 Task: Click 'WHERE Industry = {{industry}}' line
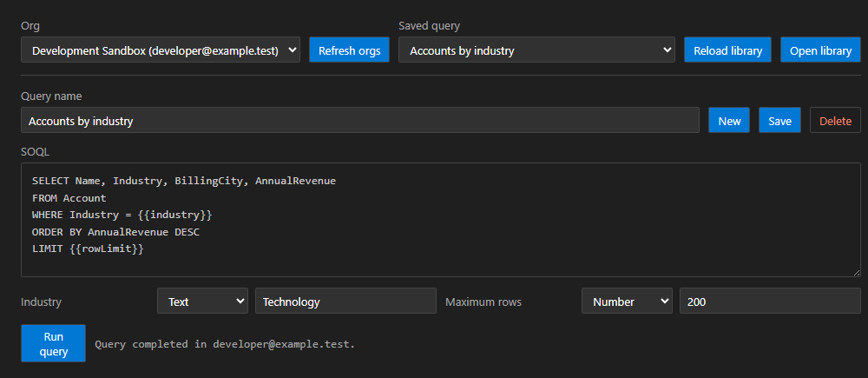(x=122, y=215)
